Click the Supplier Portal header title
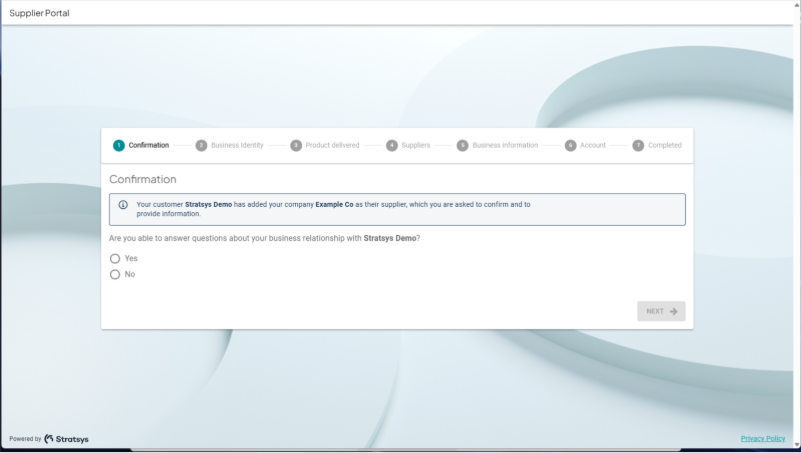 (x=40, y=13)
